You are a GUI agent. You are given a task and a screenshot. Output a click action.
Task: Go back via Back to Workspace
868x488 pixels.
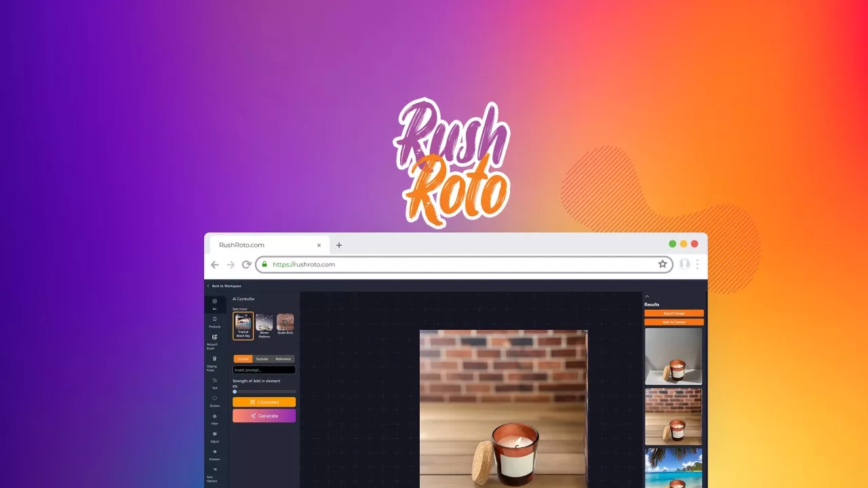pyautogui.click(x=224, y=286)
